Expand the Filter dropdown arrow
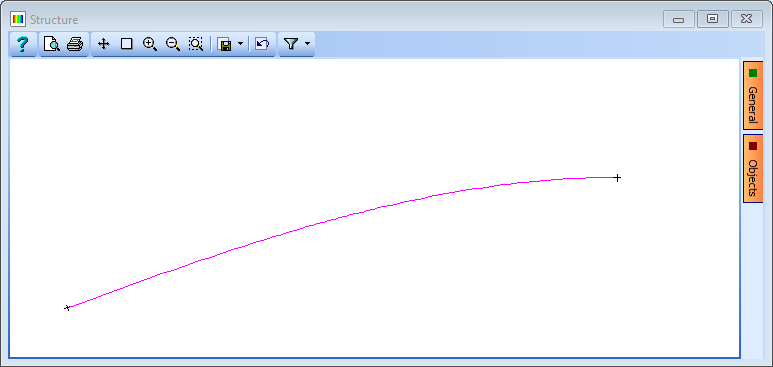This screenshot has width=773, height=367. click(308, 44)
